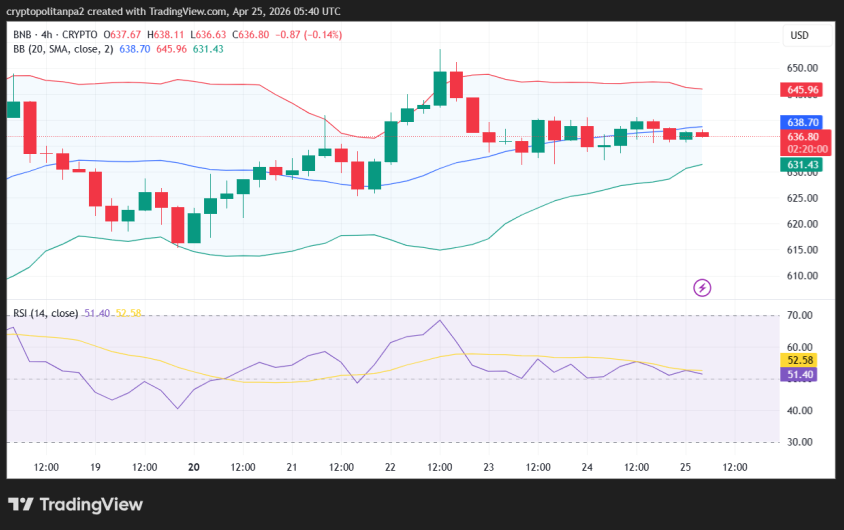Screen dimensions: 844x530
Task: Click the yellow 52.58 RSI axis label
Action: tap(803, 360)
